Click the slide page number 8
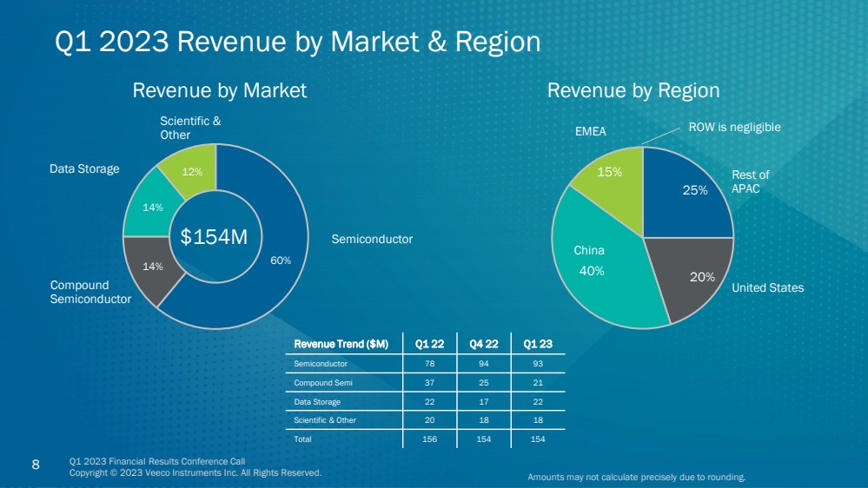Screen dimensions: 868x488 [x=36, y=464]
